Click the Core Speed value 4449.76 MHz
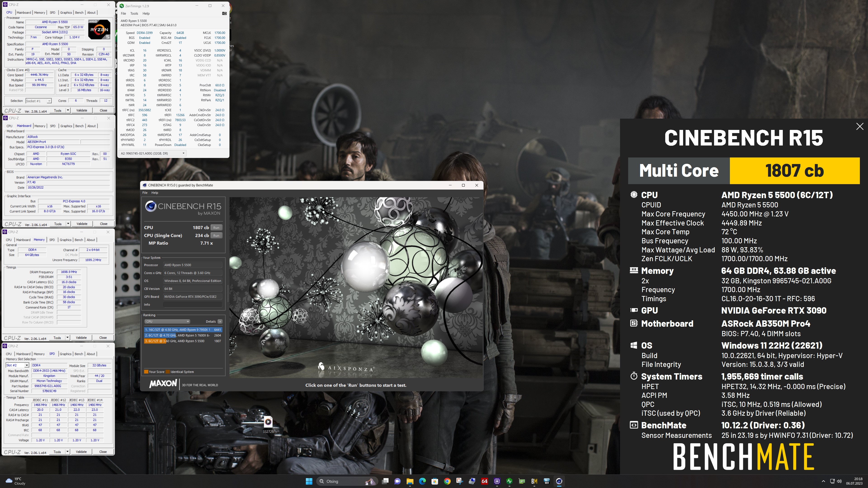Viewport: 868px width, 488px height. (39, 75)
